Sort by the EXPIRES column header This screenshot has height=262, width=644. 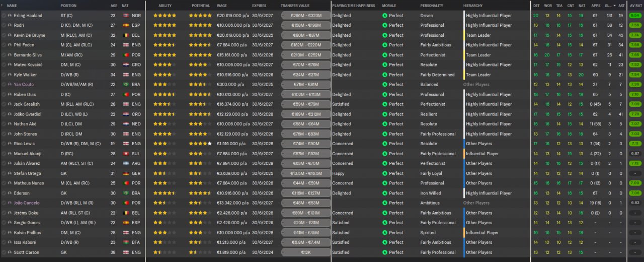click(x=260, y=6)
